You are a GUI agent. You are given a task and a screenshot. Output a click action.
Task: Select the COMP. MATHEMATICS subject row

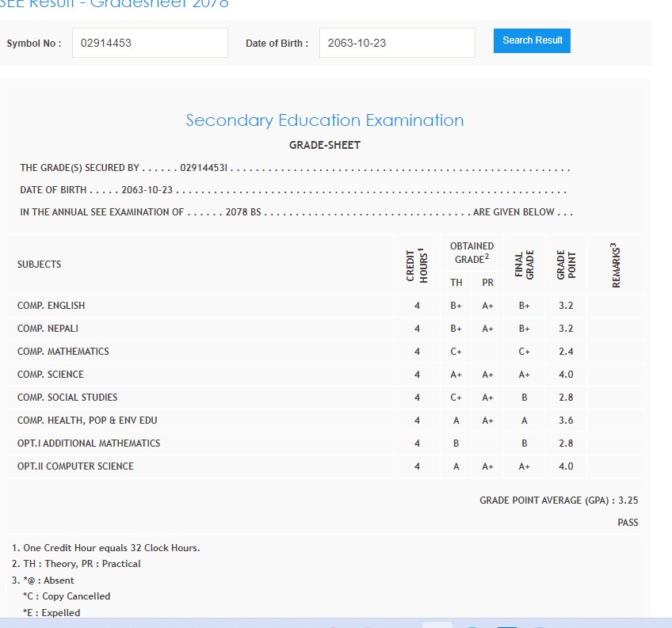point(63,352)
